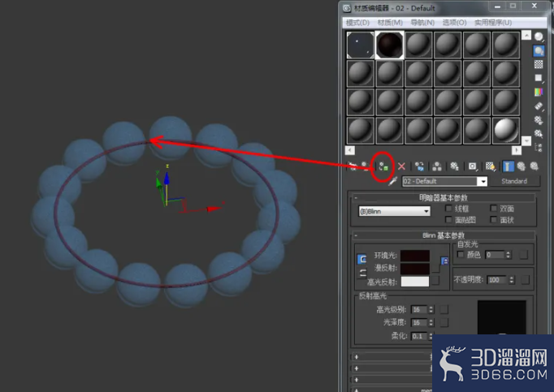This screenshot has height=392, width=554.
Task: Open the 实用程序(U) menu
Action: pos(493,23)
